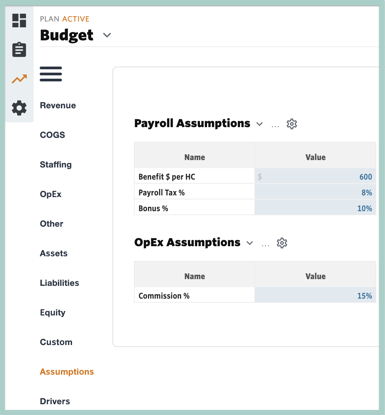
Task: Click Payroll Assumptions ellipsis menu
Action: tap(275, 126)
